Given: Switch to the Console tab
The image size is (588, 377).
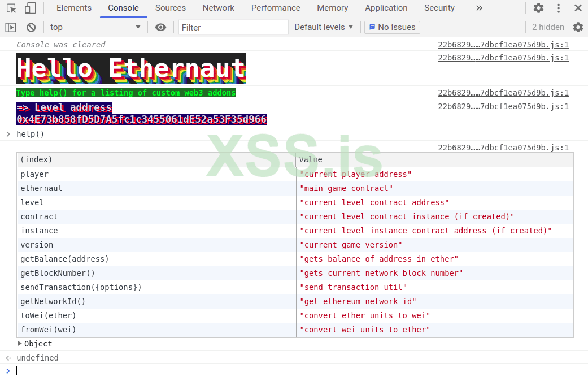Looking at the screenshot, I should coord(123,8).
